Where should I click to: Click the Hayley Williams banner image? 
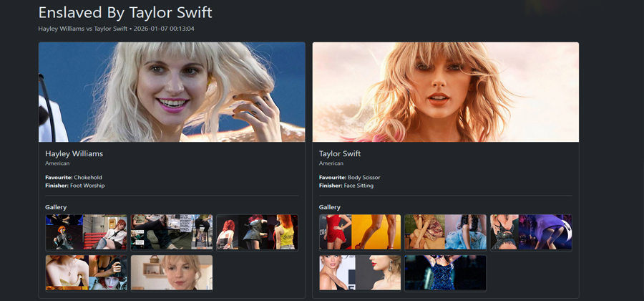tap(172, 92)
